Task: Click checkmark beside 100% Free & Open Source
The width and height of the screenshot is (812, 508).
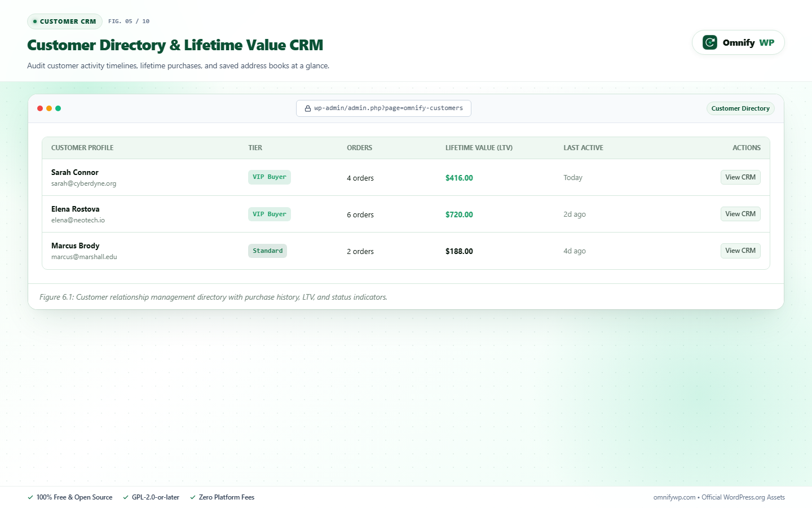Action: (30, 497)
